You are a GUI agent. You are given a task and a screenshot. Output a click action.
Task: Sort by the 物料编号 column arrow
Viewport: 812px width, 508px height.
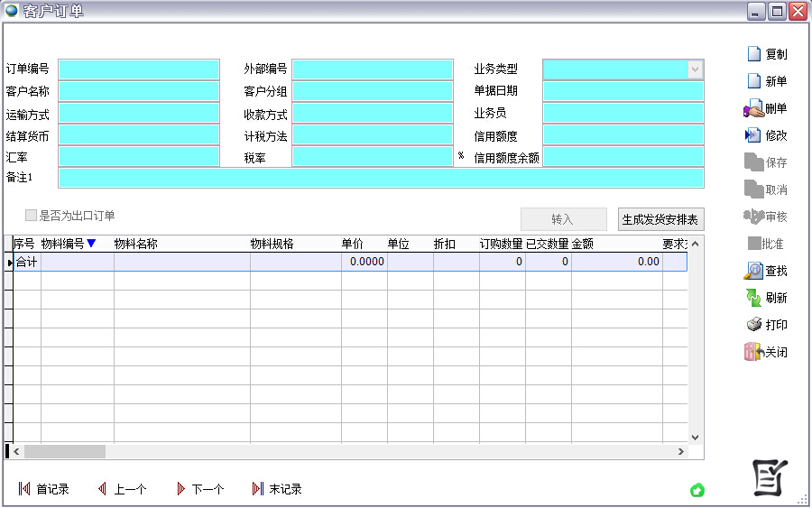click(91, 244)
